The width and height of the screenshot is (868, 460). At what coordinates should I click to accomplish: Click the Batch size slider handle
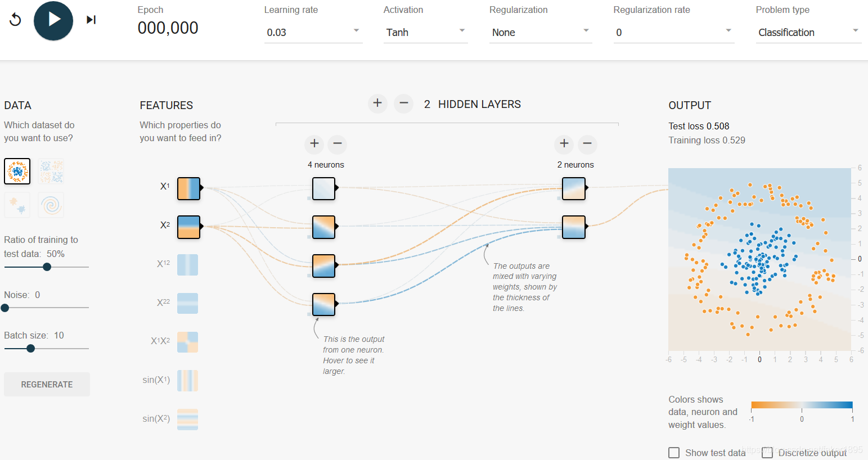(31, 349)
